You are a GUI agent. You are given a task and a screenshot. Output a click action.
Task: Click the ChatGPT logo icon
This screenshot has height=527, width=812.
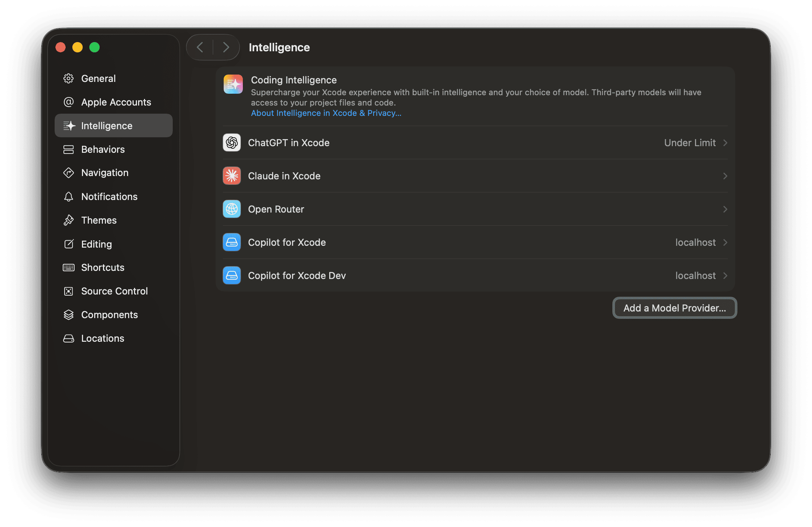coord(232,142)
